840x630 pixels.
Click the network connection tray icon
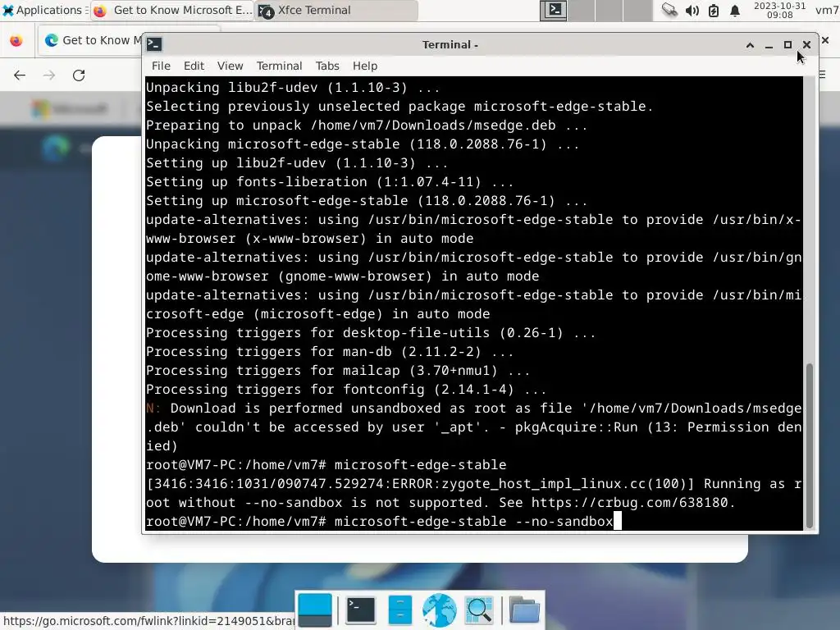pos(669,10)
